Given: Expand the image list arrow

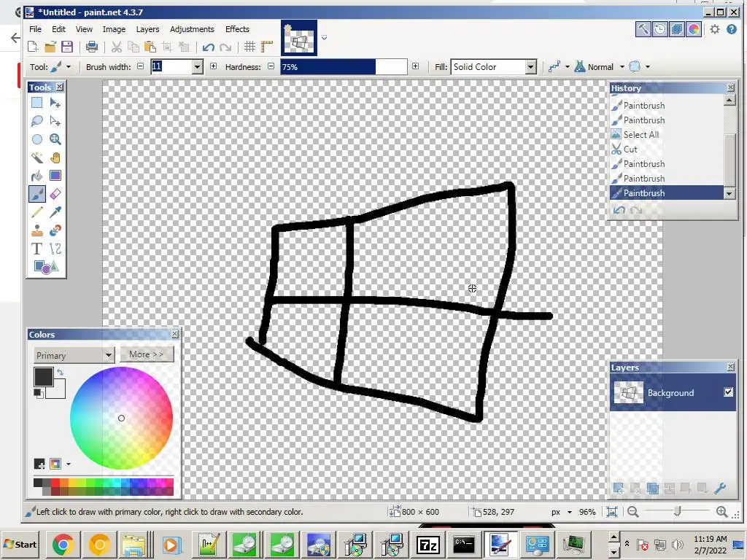Looking at the screenshot, I should pos(325,37).
